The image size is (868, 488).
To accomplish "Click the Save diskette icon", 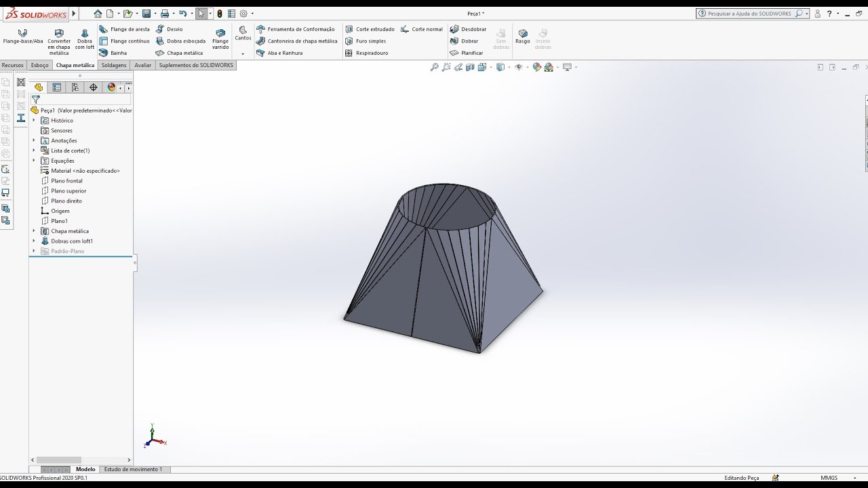I will click(146, 14).
